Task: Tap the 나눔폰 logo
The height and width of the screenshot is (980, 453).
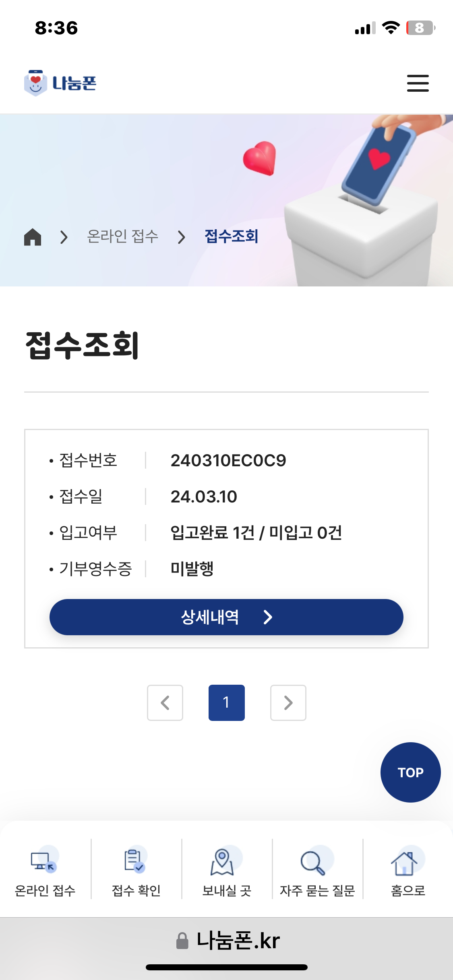Action: [60, 83]
